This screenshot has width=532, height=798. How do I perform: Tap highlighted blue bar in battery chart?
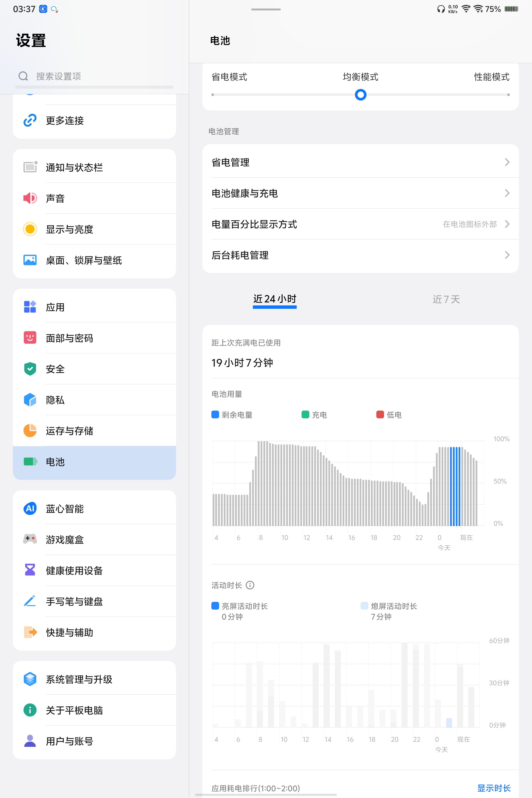coord(455,486)
